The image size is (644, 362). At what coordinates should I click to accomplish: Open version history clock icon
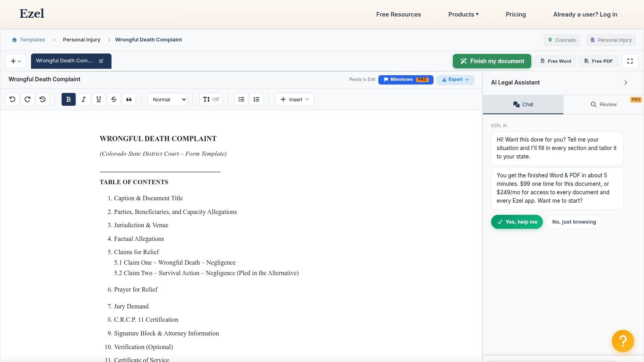pos(43,99)
